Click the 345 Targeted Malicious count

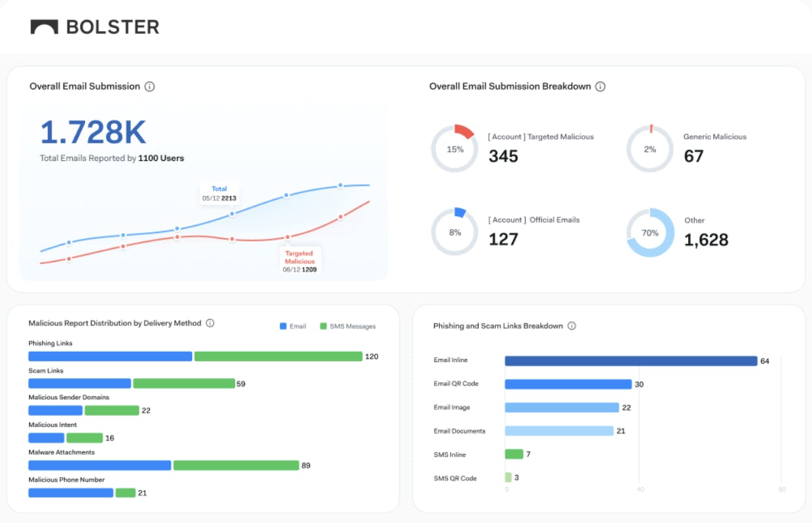pos(504,156)
